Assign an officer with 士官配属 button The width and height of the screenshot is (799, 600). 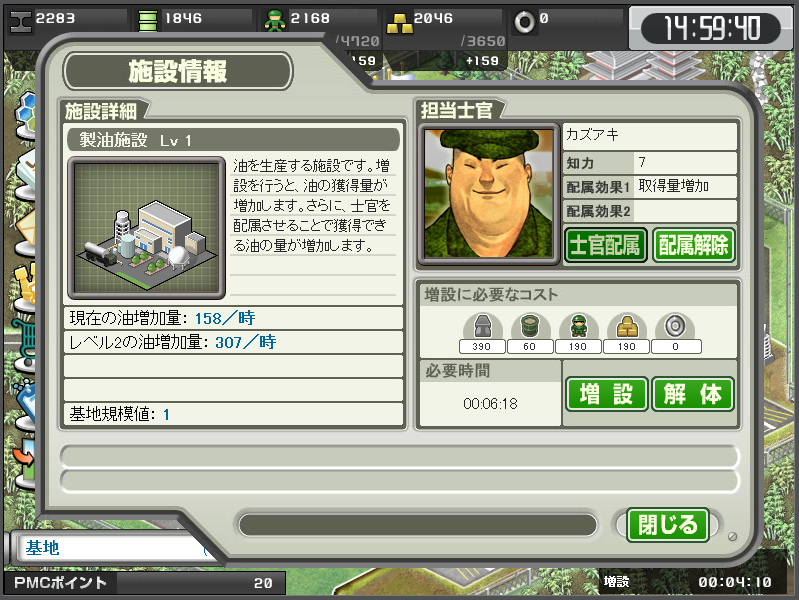(x=605, y=245)
